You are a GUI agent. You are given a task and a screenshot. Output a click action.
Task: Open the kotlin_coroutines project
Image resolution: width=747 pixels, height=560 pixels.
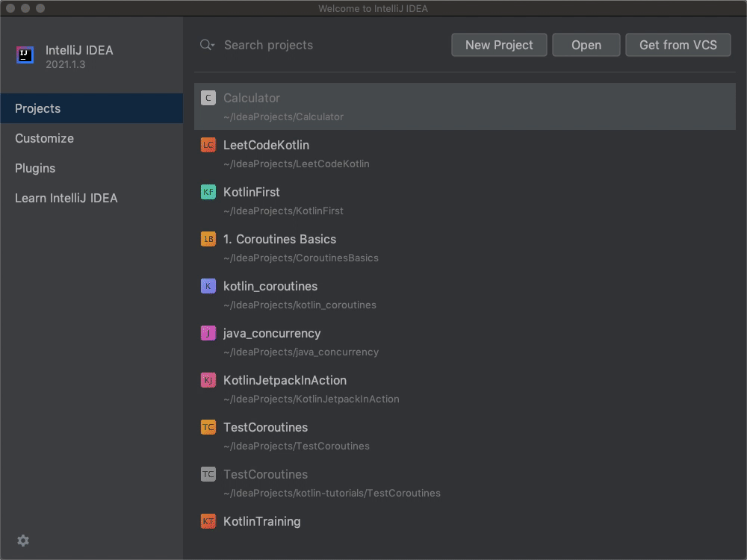point(465,295)
